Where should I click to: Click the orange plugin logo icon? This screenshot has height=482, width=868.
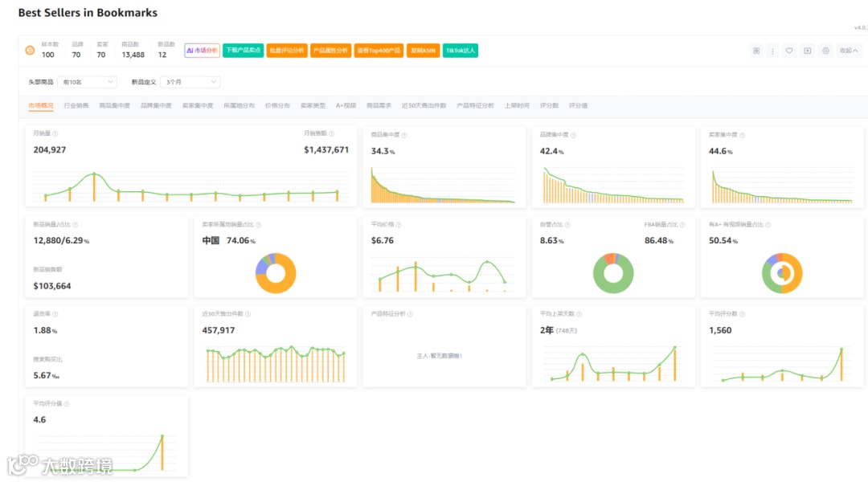point(30,51)
